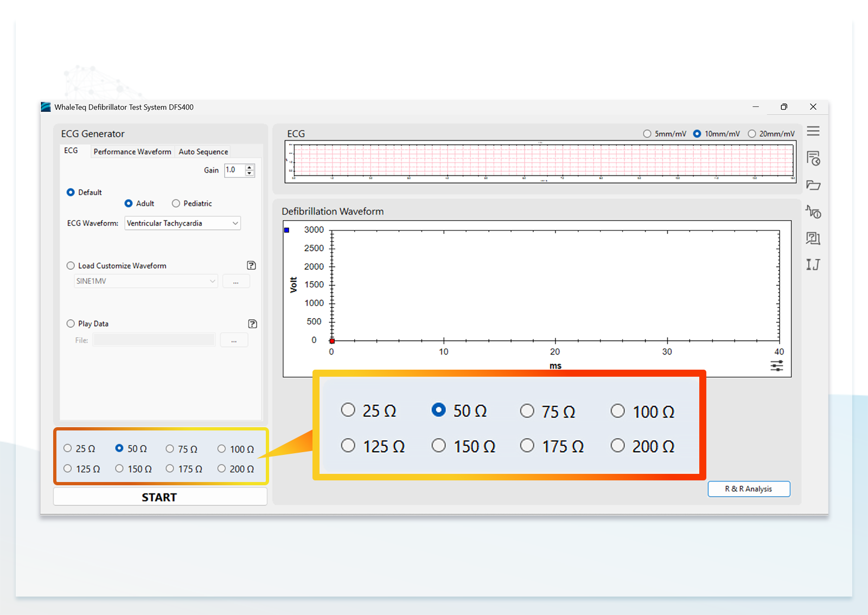Click help icon beside Load Customize Waveform
868x615 pixels.
click(x=251, y=265)
